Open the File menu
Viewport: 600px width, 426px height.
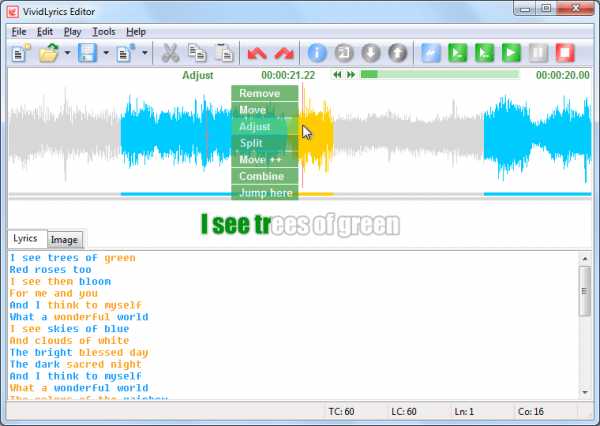19,32
